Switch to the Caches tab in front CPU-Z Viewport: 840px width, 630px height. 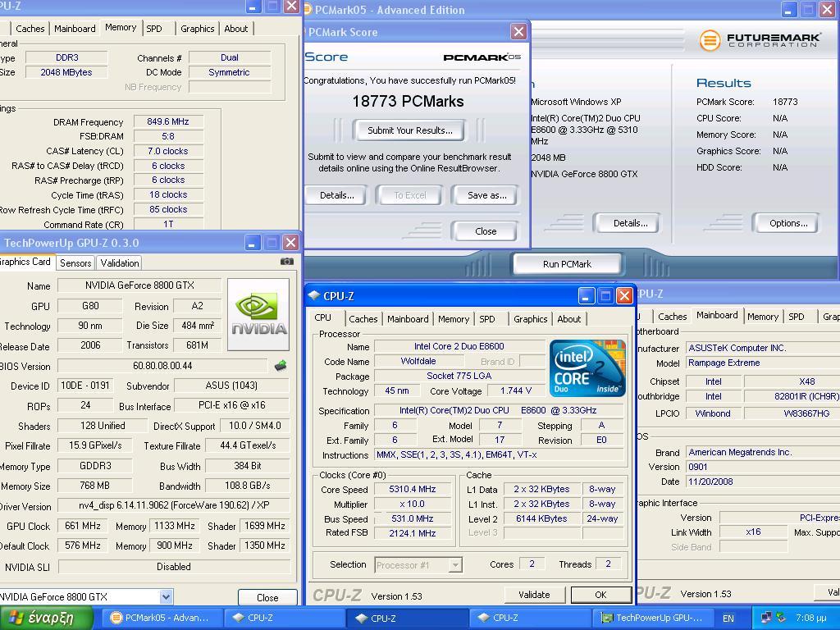(363, 319)
